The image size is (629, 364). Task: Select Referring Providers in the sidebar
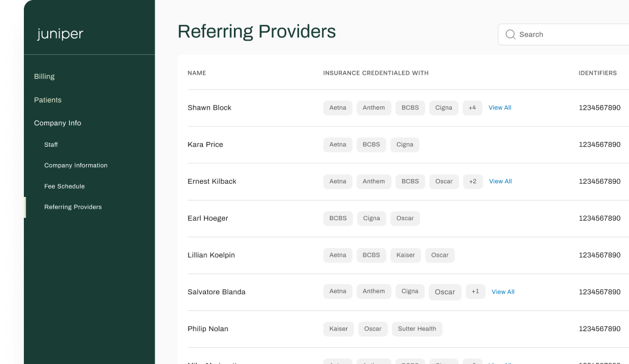73,207
